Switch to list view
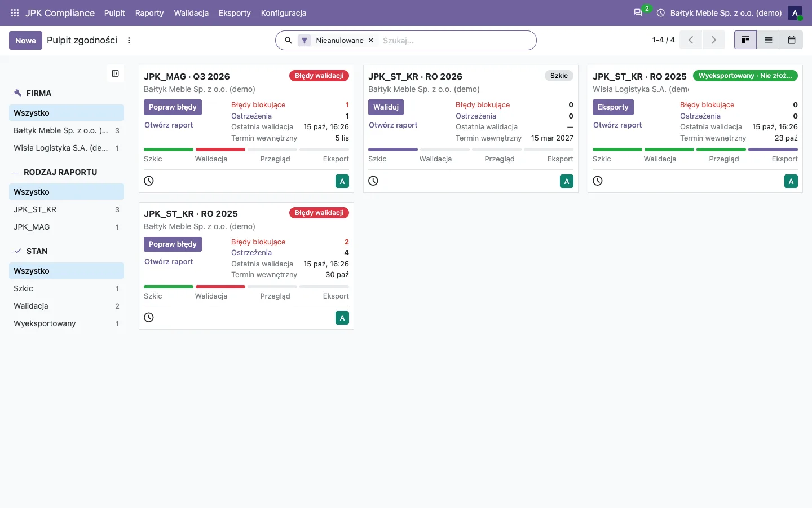Screen dimensions: 812x508 769,40
